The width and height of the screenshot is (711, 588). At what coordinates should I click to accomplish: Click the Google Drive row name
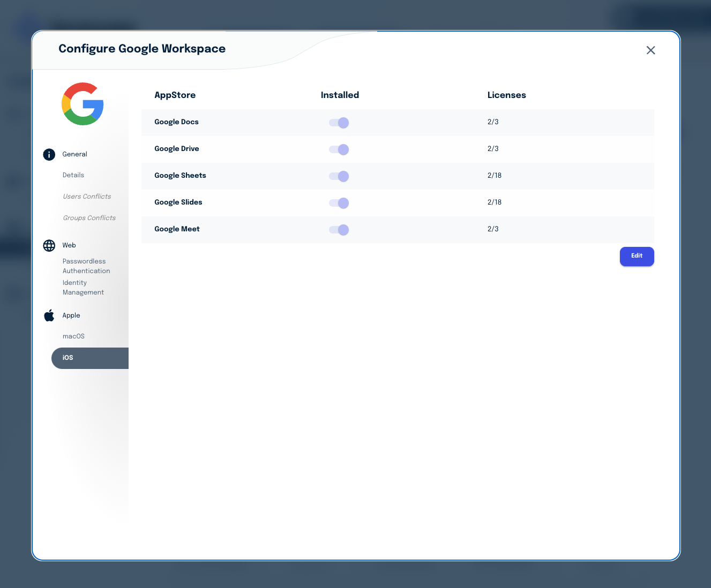(x=177, y=149)
